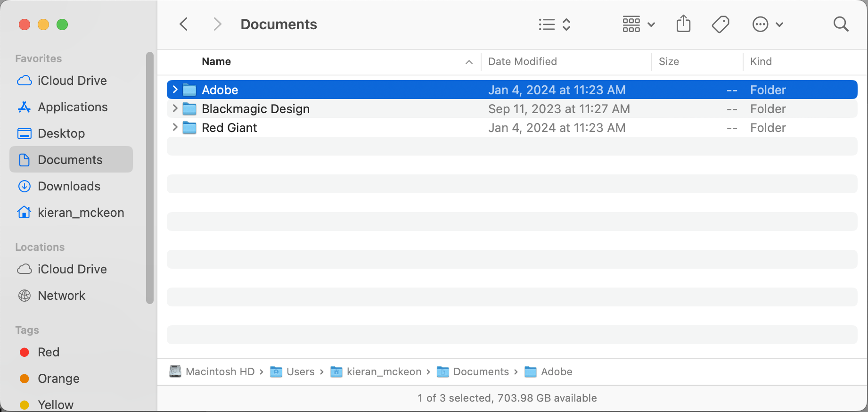Open iCloud Drive under Favorites
This screenshot has width=868, height=412.
click(71, 81)
